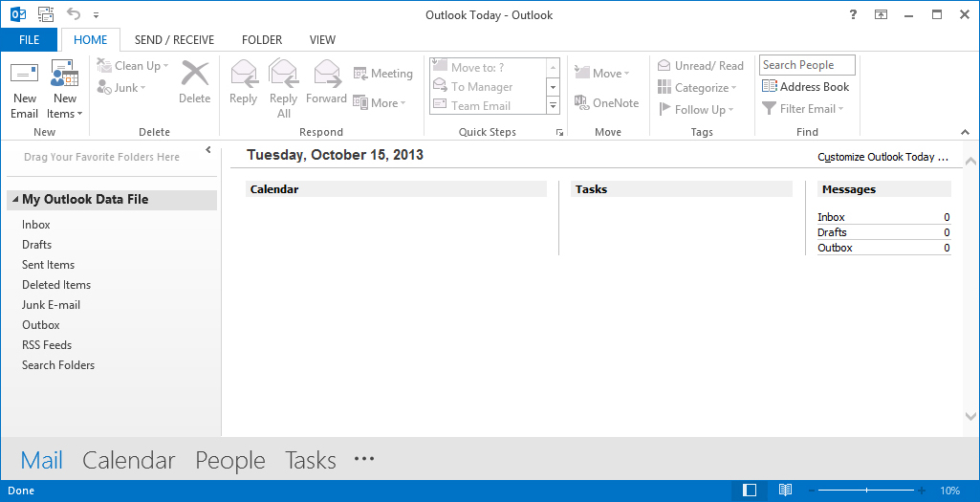Toggle Unread/Read status
The width and height of the screenshot is (980, 502).
tap(700, 66)
